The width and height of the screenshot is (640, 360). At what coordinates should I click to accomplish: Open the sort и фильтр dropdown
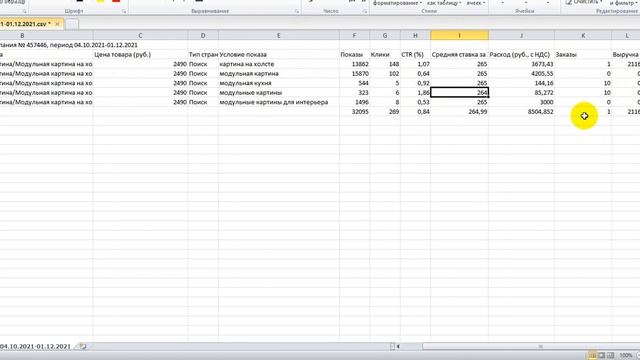click(624, 3)
